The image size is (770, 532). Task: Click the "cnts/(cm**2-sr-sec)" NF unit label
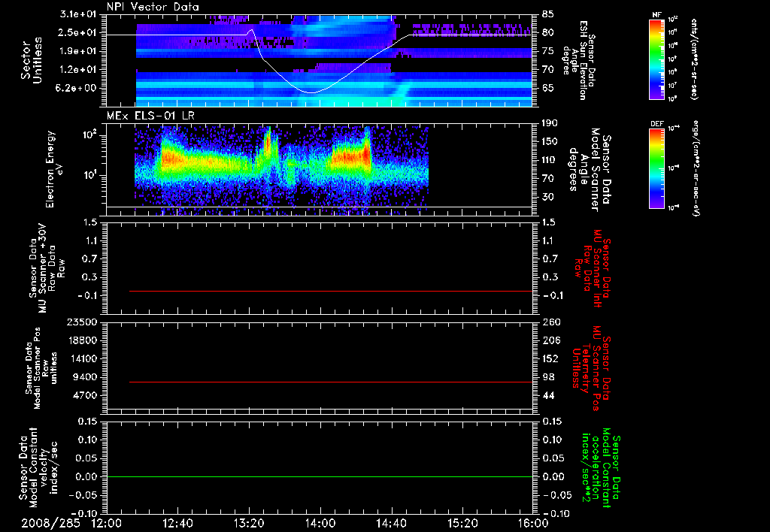click(694, 59)
